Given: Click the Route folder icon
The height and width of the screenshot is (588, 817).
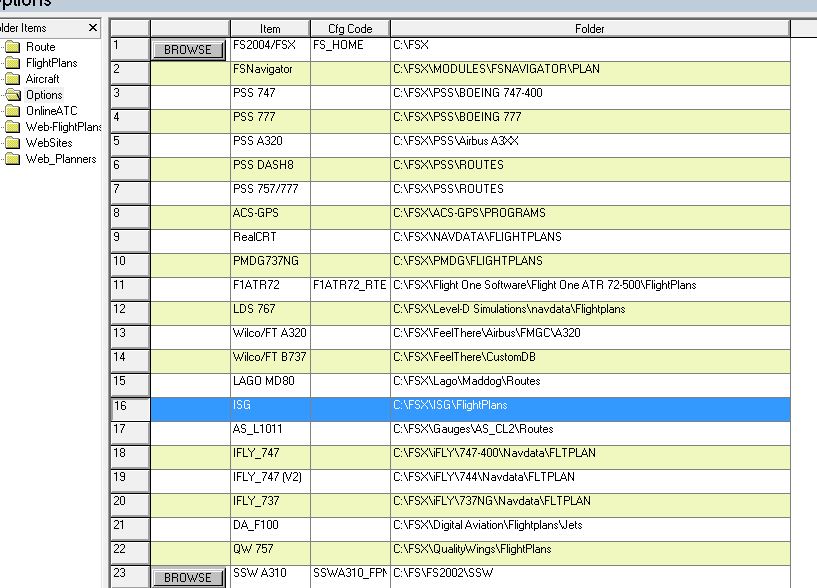Looking at the screenshot, I should [x=13, y=47].
